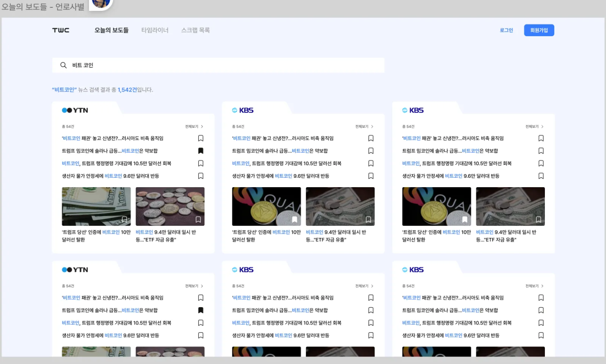Bookmark '비트코인 패권' headline in bottom-row middle KBS card

tap(371, 298)
